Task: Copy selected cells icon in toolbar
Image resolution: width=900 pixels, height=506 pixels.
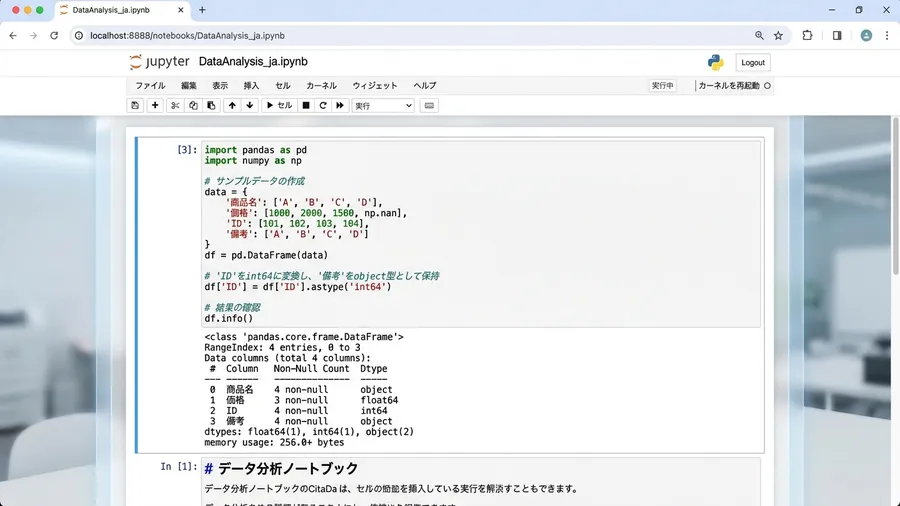Action: (x=193, y=106)
